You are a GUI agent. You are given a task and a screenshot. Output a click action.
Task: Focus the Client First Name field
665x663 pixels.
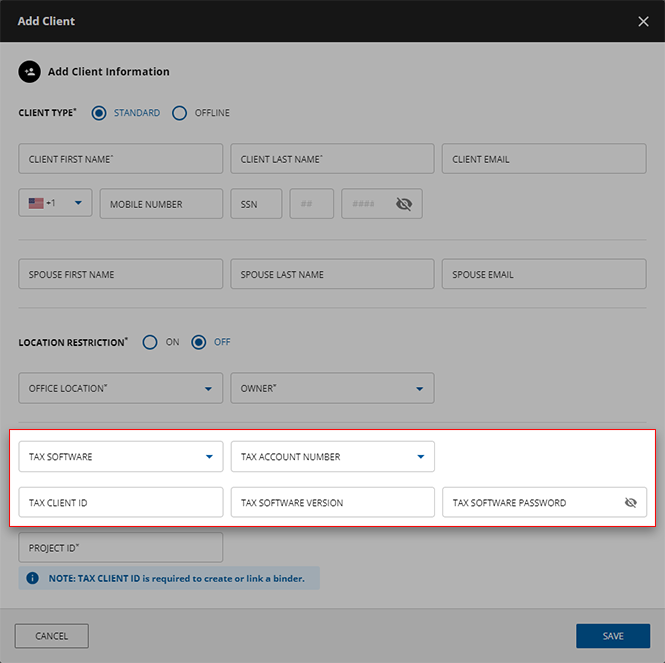pos(120,159)
